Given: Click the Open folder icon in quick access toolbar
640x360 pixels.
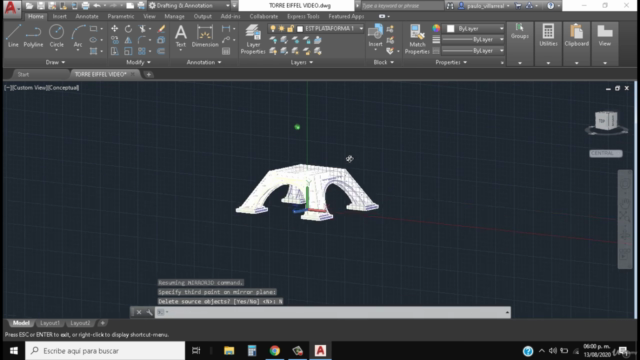Looking at the screenshot, I should (x=29, y=6).
